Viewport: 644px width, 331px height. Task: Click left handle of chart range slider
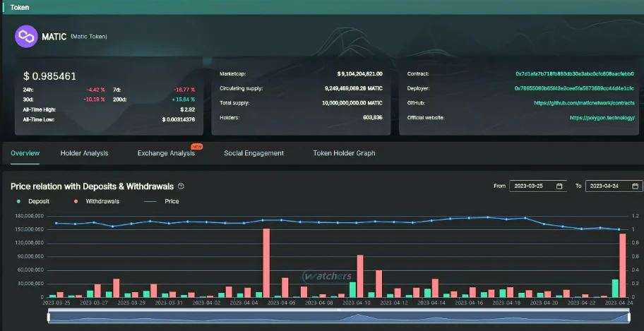(48, 317)
